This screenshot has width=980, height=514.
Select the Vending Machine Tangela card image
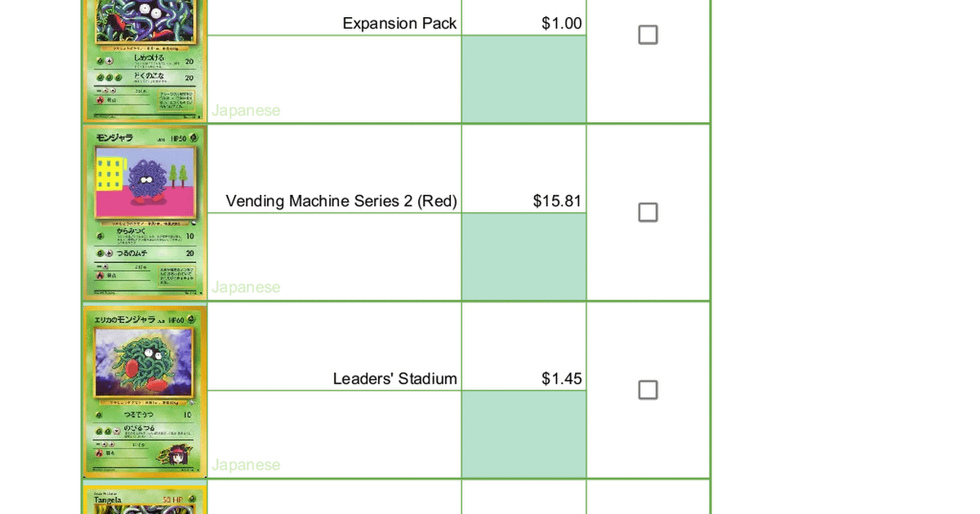145,213
